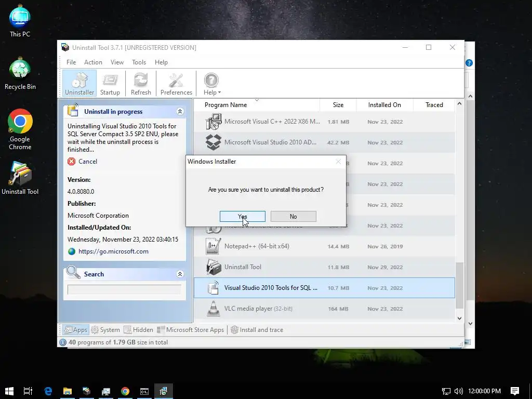532x399 pixels.
Task: Click the Search input field
Action: pyautogui.click(x=124, y=289)
